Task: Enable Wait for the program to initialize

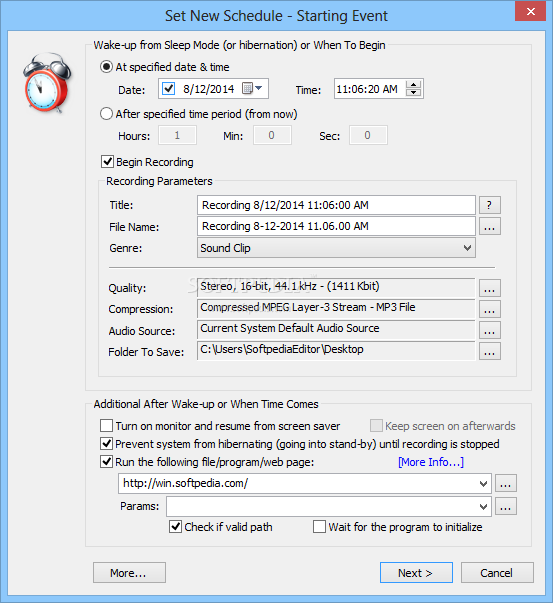Action: pos(319,527)
